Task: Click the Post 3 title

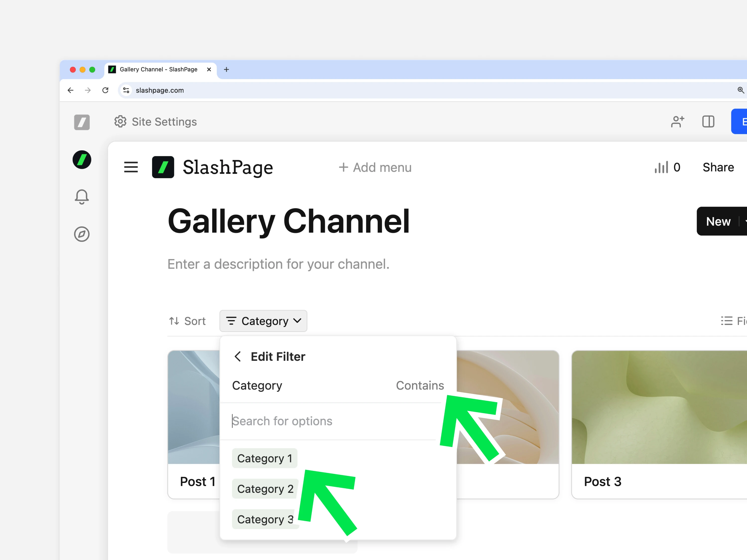Action: (603, 482)
